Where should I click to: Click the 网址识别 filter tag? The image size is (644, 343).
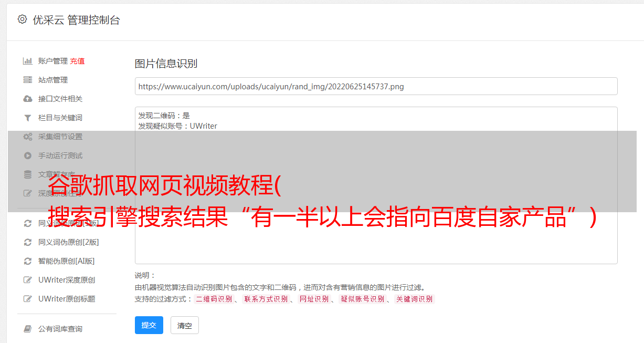coord(314,299)
